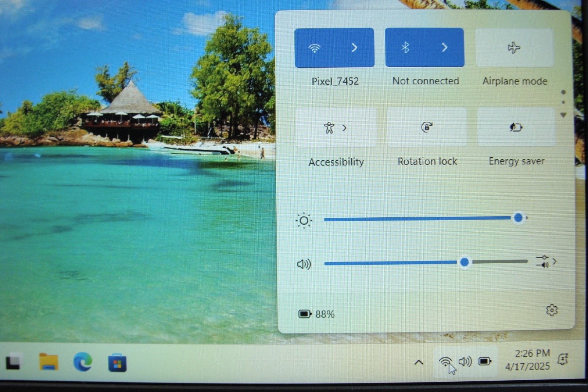
Task: Click the Airplane mode label text
Action: pos(515,81)
